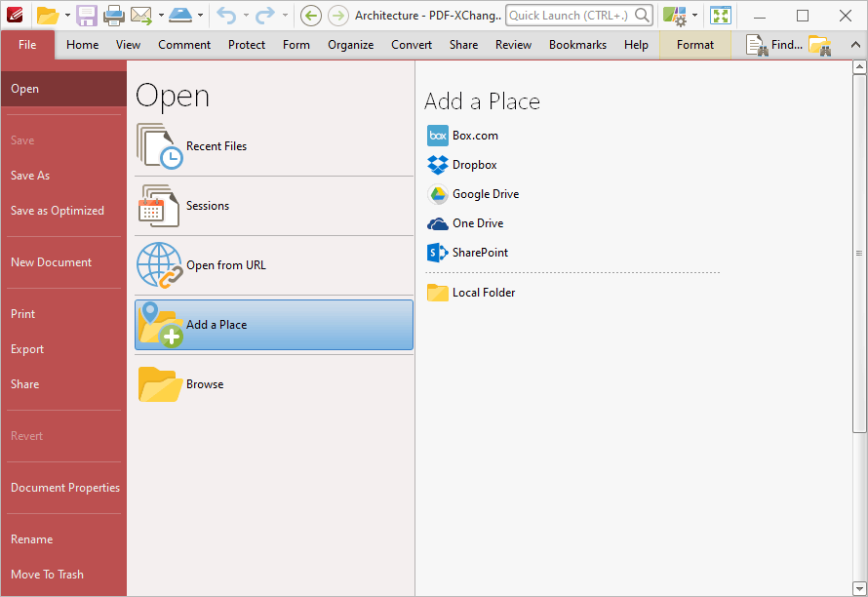The height and width of the screenshot is (597, 868).
Task: Click the vertical scrollbar down arrow
Action: 859,588
